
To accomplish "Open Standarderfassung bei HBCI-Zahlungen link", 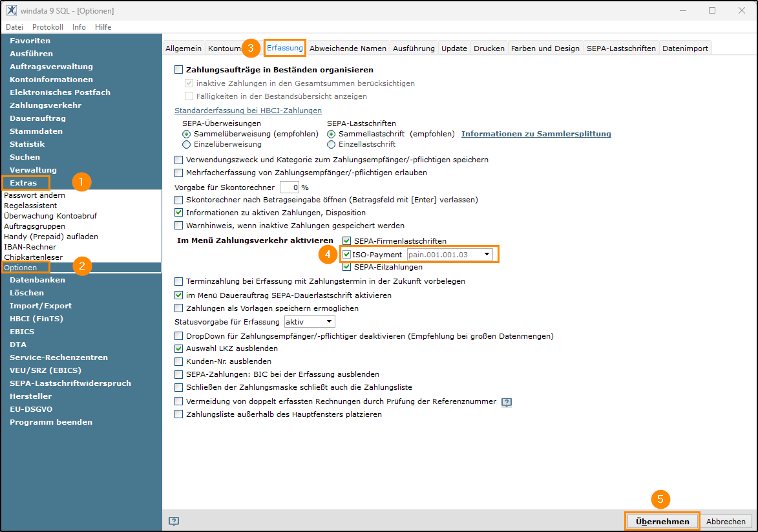I will pos(248,111).
